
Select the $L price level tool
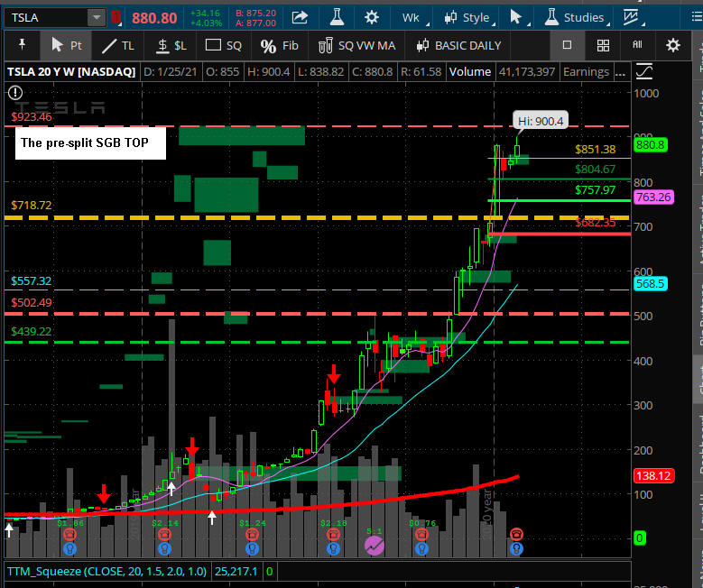(171, 45)
